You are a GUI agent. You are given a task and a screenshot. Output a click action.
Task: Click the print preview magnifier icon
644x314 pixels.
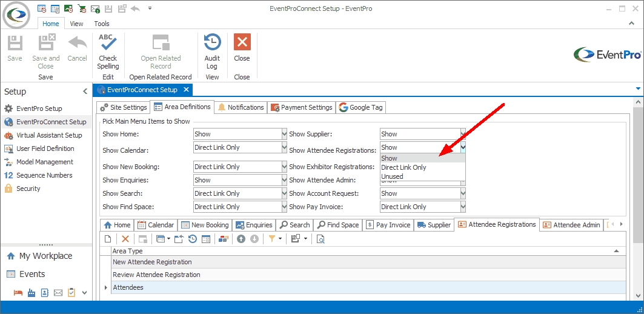320,239
